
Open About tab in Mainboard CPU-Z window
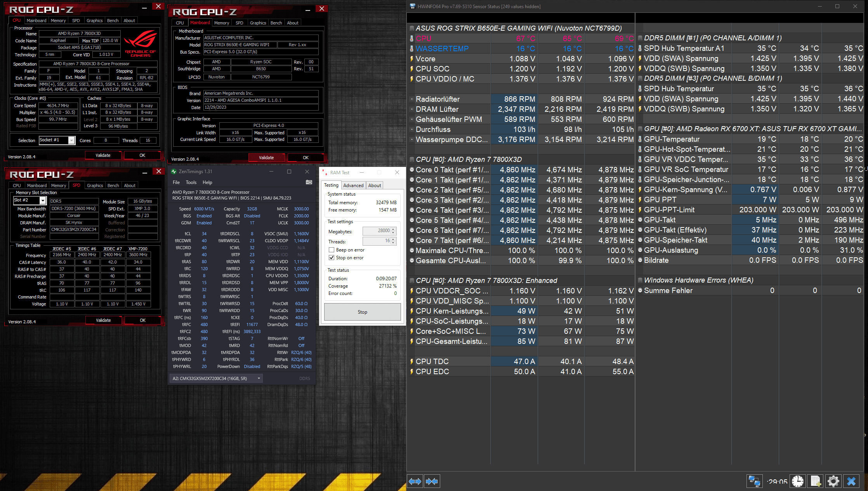click(x=293, y=23)
